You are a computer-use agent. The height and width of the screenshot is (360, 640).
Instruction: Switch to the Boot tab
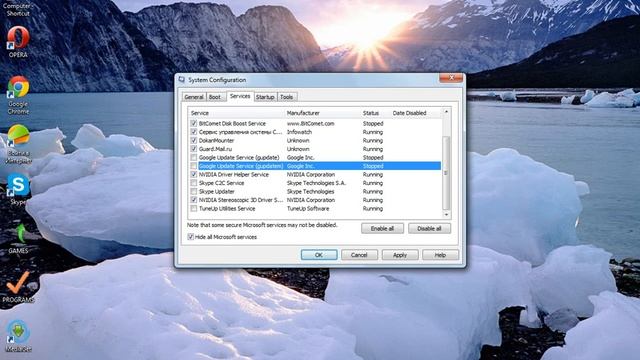pos(215,97)
